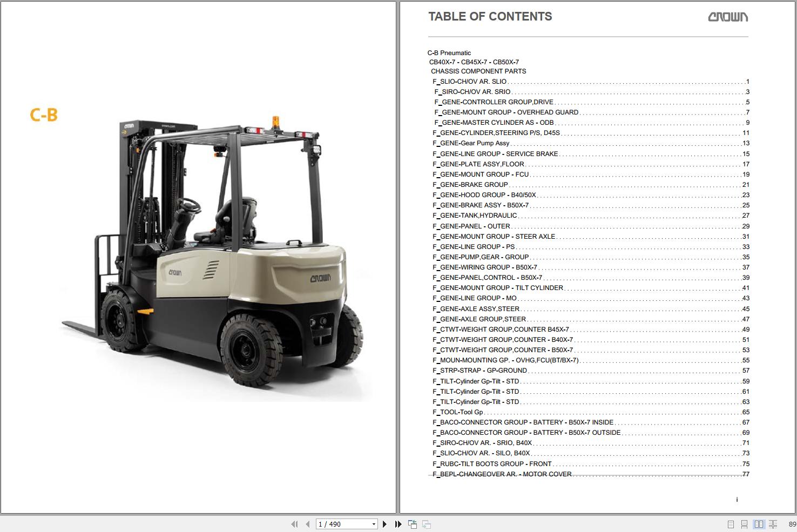Click F_BEPL-CHANGEOVER AR. - MOTOR COVER entry
Screen dimensions: 797x532
point(591,474)
